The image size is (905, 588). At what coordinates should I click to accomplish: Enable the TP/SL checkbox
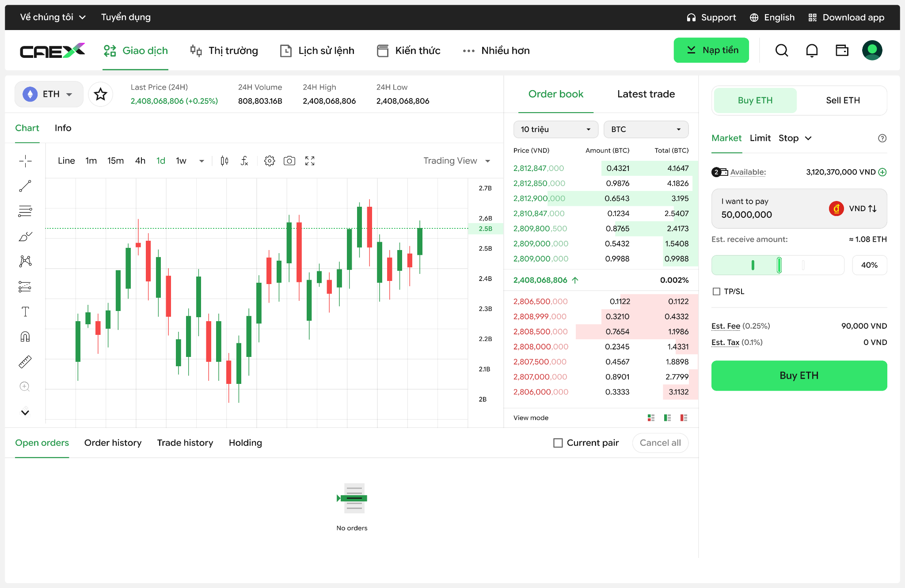click(716, 292)
